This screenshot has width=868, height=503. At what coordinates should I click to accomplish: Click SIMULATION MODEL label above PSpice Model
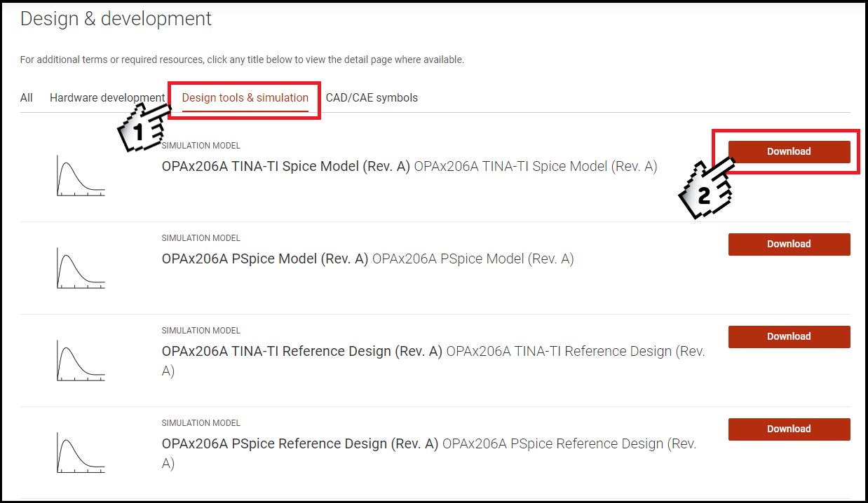pyautogui.click(x=201, y=238)
